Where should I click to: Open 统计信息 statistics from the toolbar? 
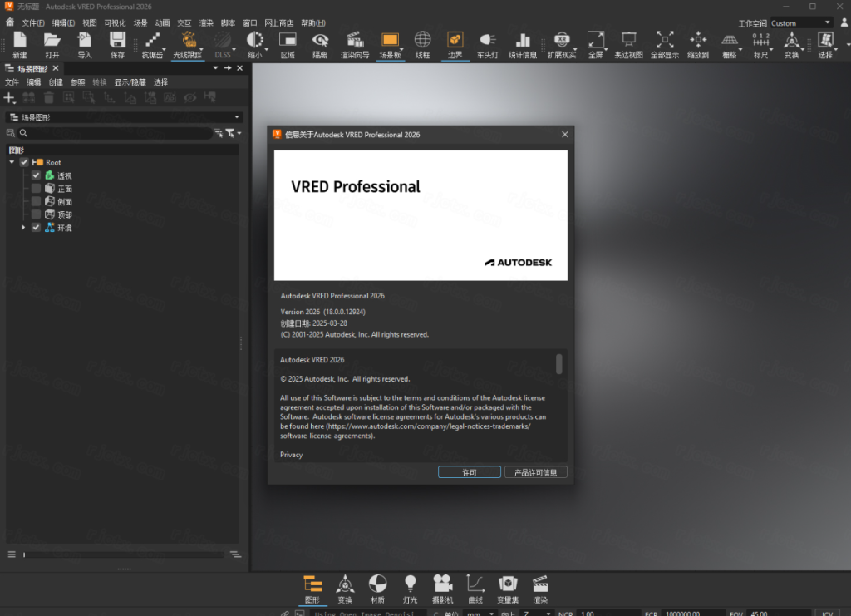point(522,44)
